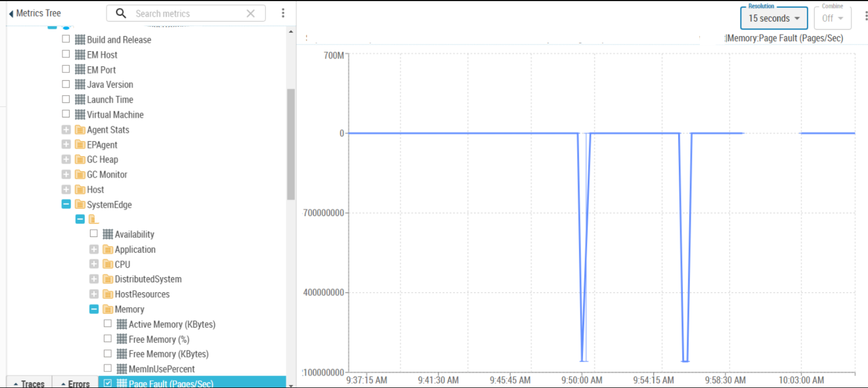
Task: Expand the Application node
Action: click(93, 249)
